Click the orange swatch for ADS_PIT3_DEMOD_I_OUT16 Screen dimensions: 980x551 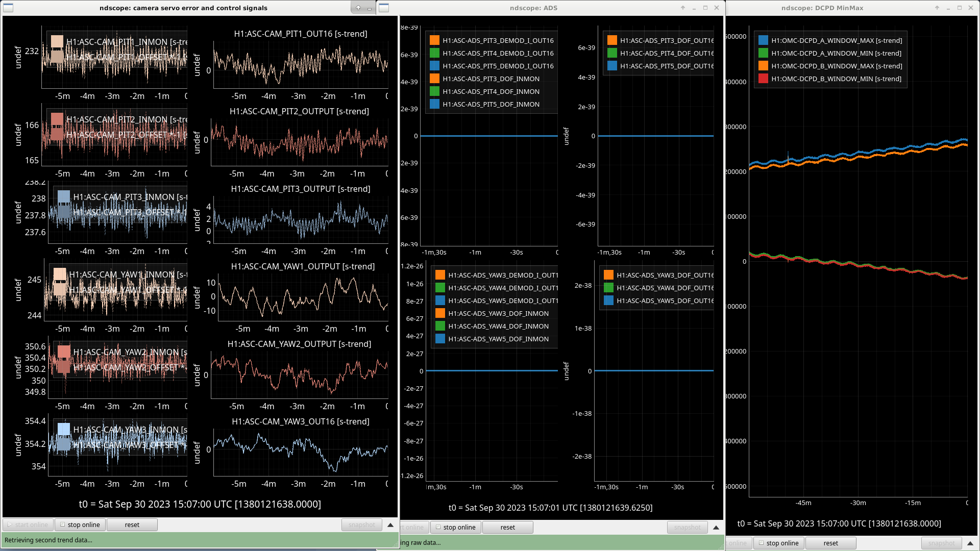tap(434, 40)
